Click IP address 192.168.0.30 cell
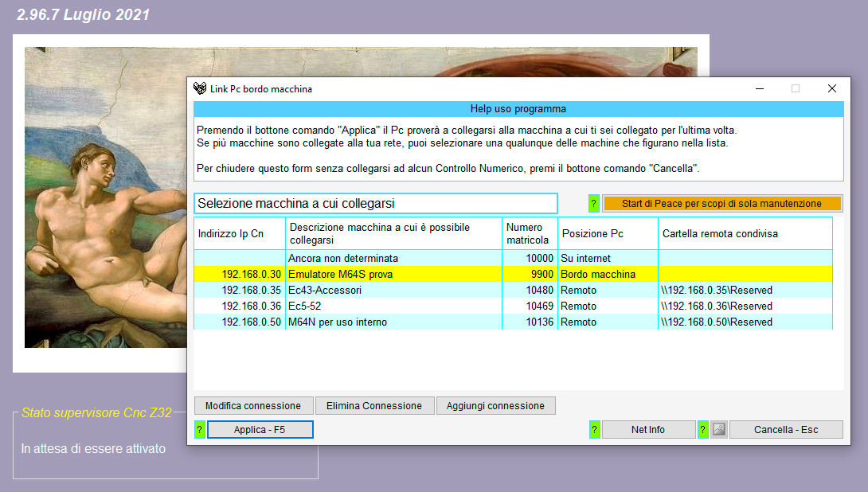This screenshot has width=868, height=492. pos(240,274)
